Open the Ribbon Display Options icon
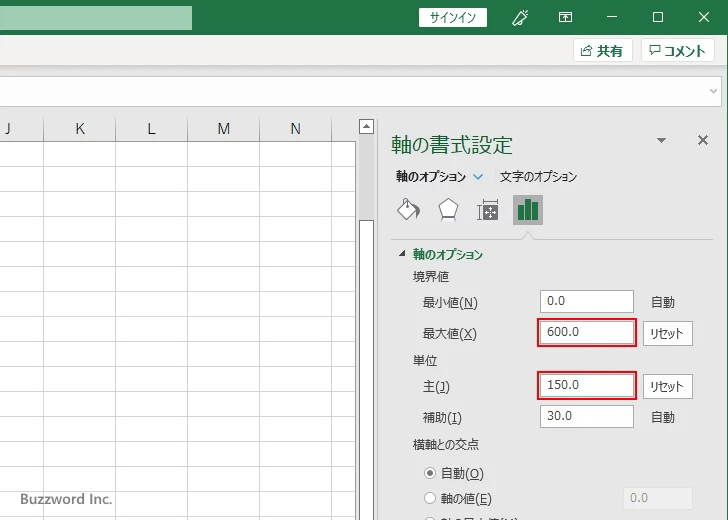 [x=565, y=18]
